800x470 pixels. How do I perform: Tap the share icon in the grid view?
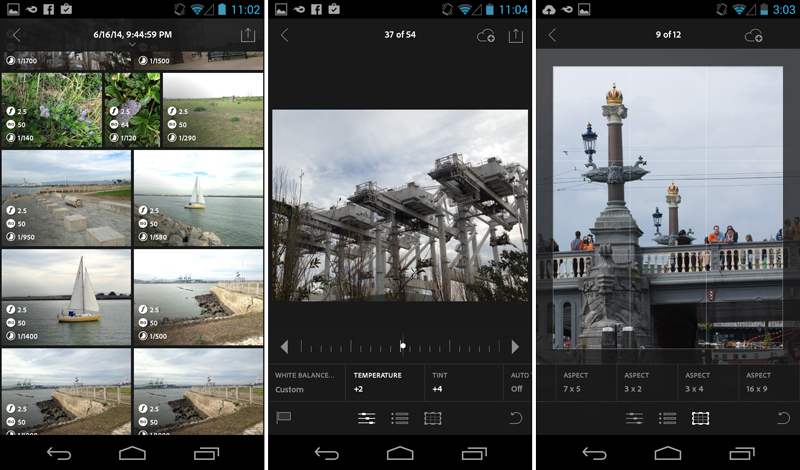248,35
